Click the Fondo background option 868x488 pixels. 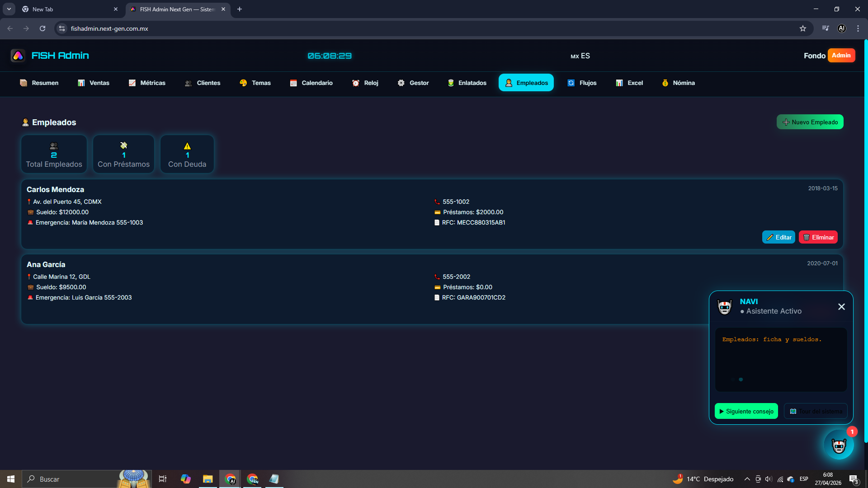tap(814, 56)
